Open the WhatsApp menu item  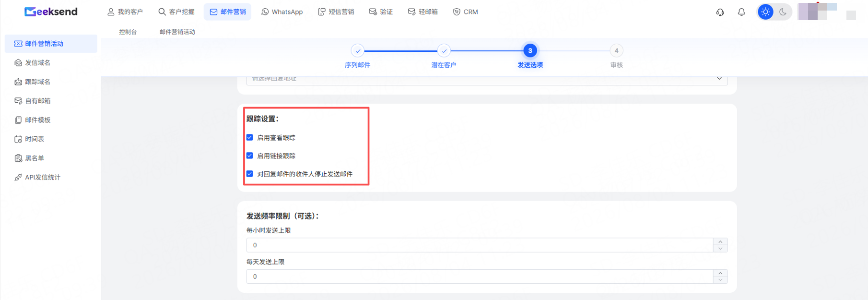coord(282,12)
